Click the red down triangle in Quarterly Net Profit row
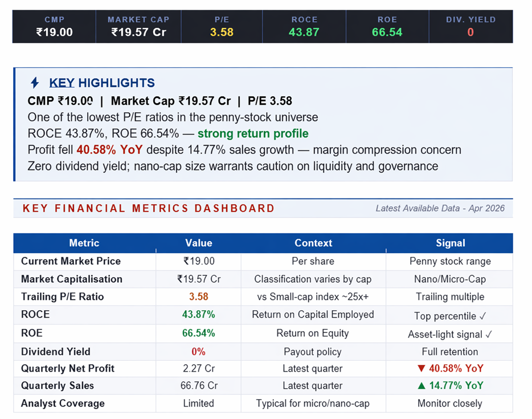Image resolution: width=532 pixels, height=419 pixels. click(422, 368)
